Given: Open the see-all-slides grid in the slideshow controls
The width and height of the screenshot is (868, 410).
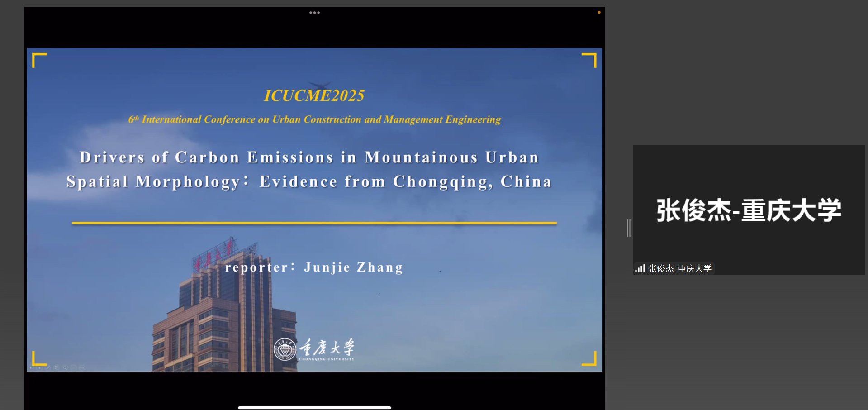Looking at the screenshot, I should click(57, 368).
